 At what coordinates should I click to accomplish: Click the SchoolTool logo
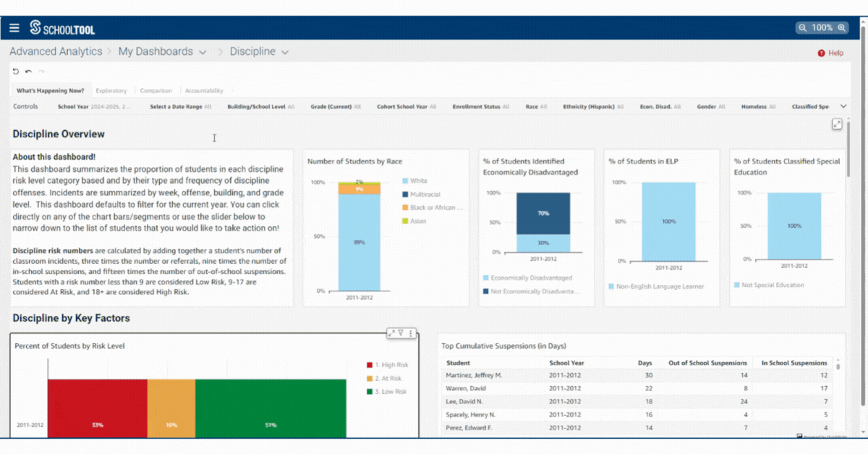pos(62,28)
